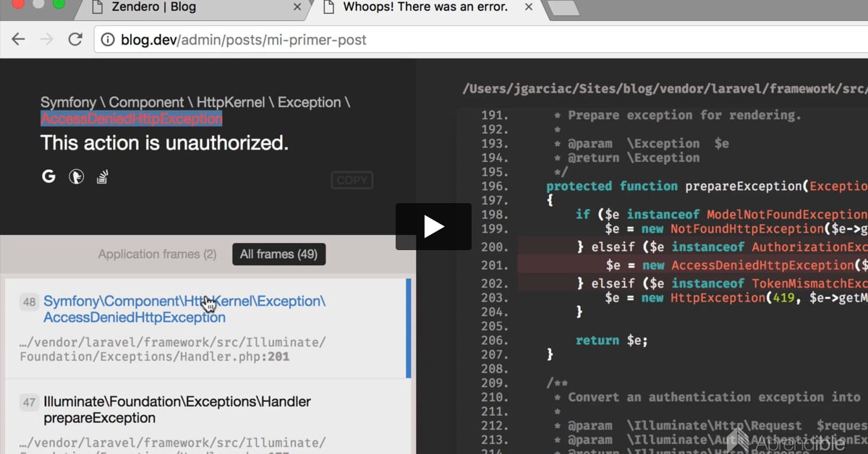Search the error on Stack Overflow icon

[103, 176]
